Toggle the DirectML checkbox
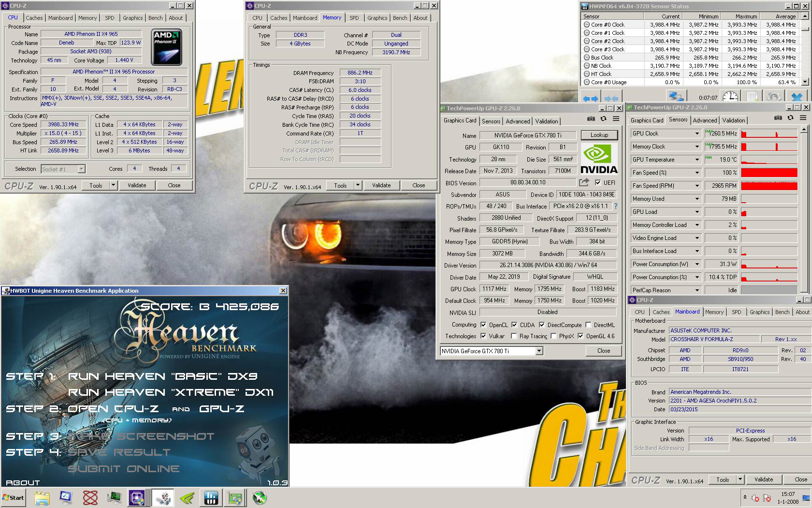The image size is (812, 508). pos(588,325)
